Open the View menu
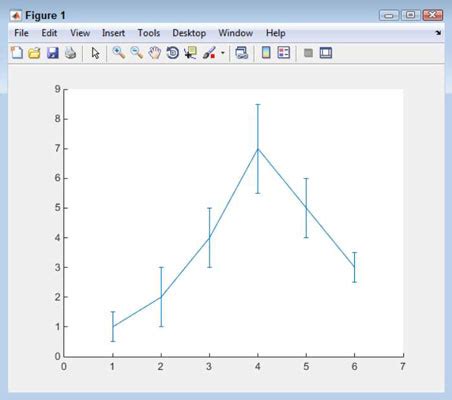The width and height of the screenshot is (452, 400). [x=80, y=33]
